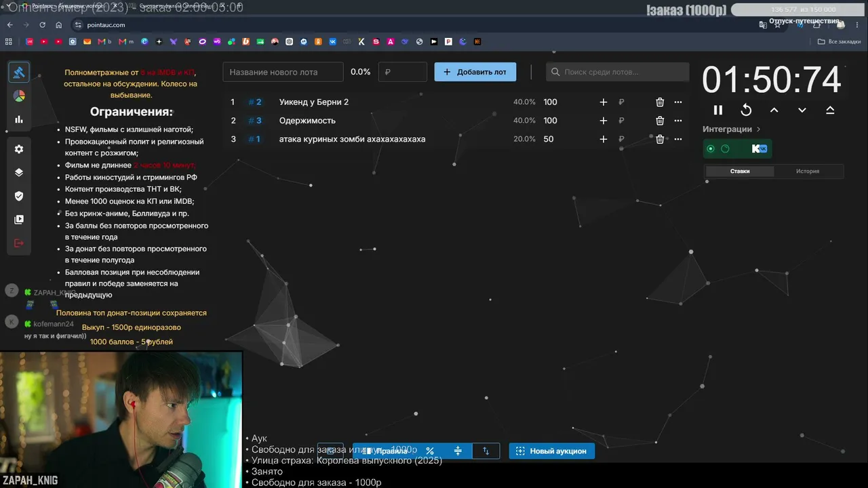Click the video playlist icon in sidebar
Screen dimensions: 868x488
[x=19, y=220]
